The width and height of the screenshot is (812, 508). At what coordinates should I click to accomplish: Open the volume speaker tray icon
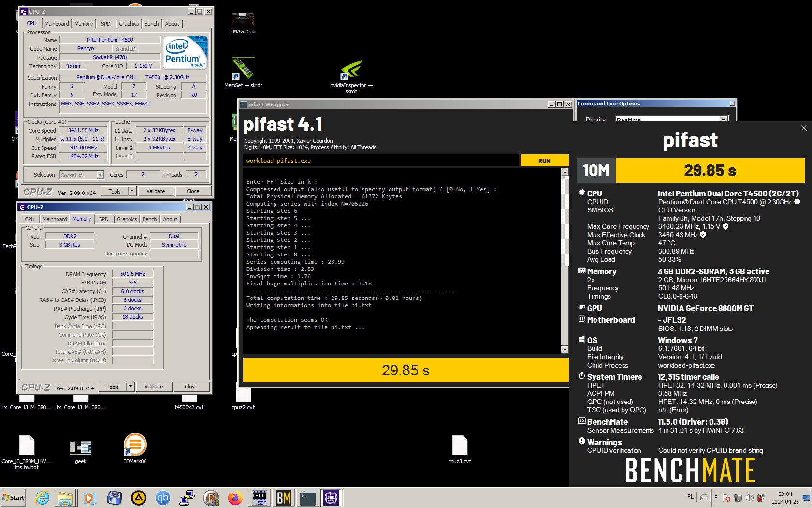(x=749, y=497)
